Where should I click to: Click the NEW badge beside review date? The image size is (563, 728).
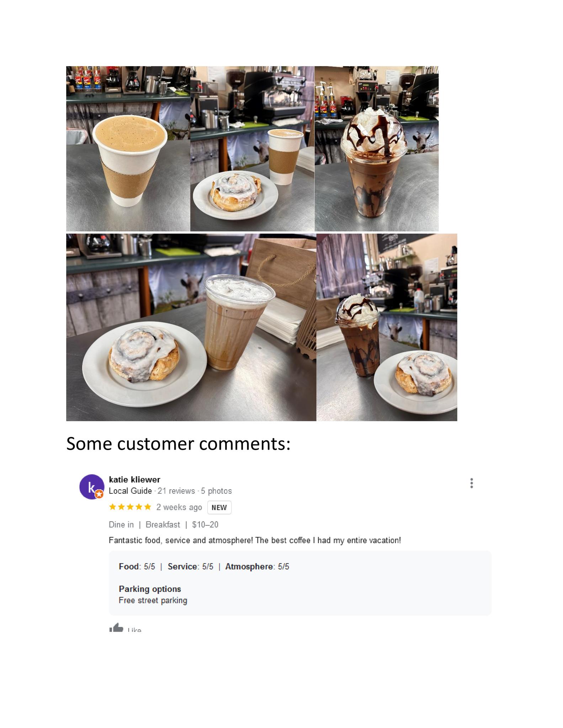219,508
